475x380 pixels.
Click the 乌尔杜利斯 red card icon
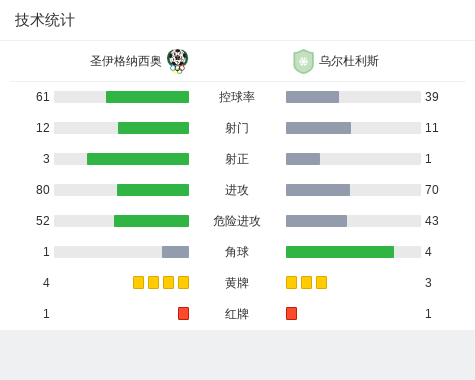(291, 314)
